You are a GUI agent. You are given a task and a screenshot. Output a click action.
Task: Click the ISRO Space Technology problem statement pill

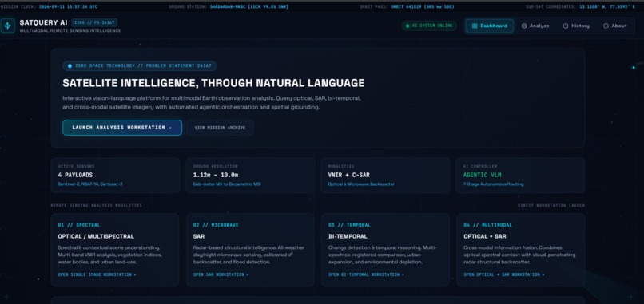140,65
